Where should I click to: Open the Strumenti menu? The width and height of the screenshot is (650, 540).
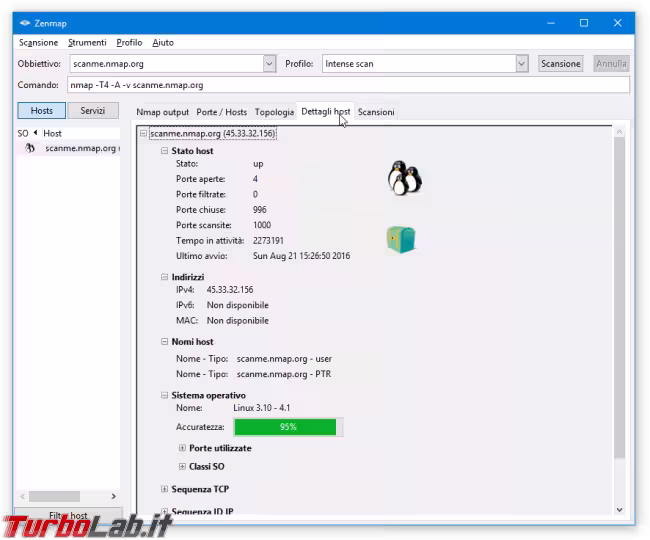pos(87,43)
